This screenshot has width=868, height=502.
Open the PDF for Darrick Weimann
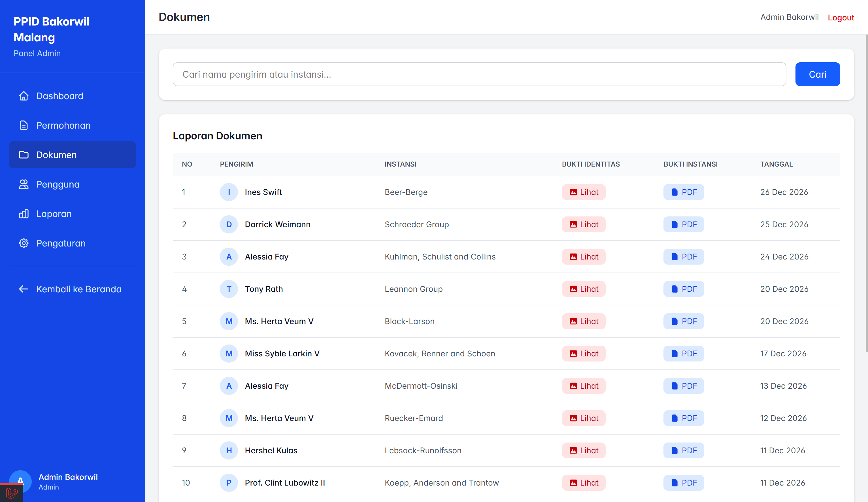point(684,224)
